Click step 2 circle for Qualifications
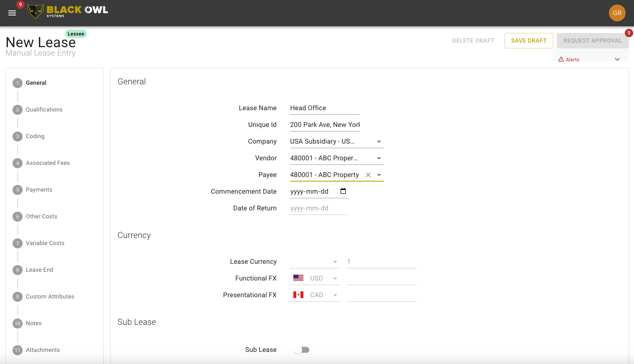634x364 pixels. click(18, 110)
